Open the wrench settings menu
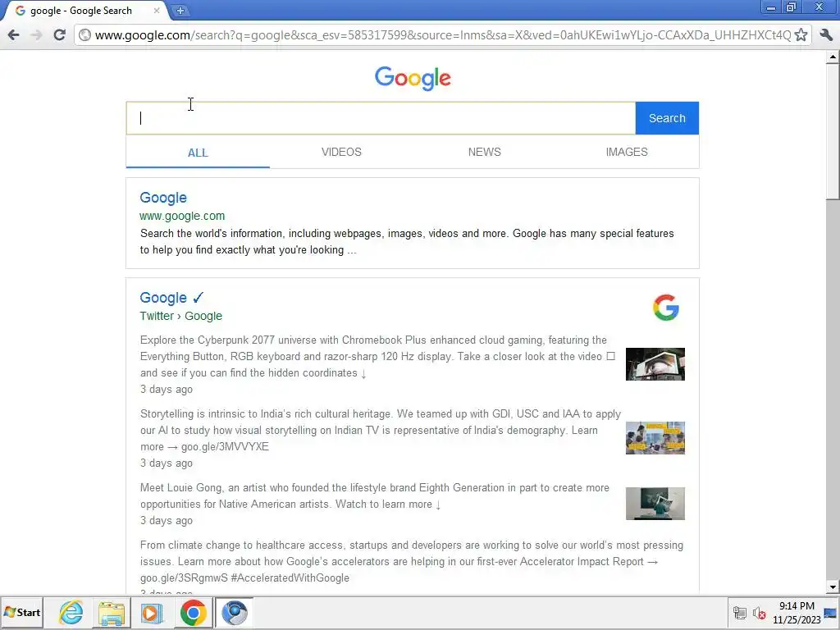This screenshot has width=840, height=630. (x=826, y=34)
